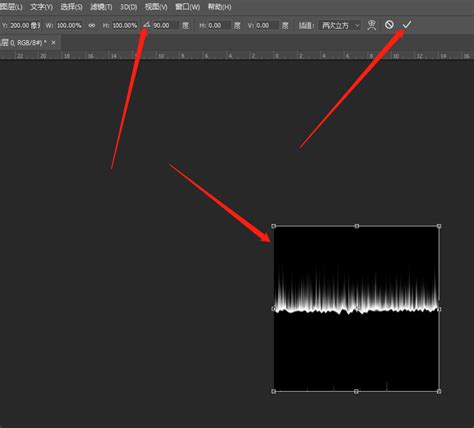474x428 pixels.
Task: Click the bottom-right transform handle
Action: [439, 391]
